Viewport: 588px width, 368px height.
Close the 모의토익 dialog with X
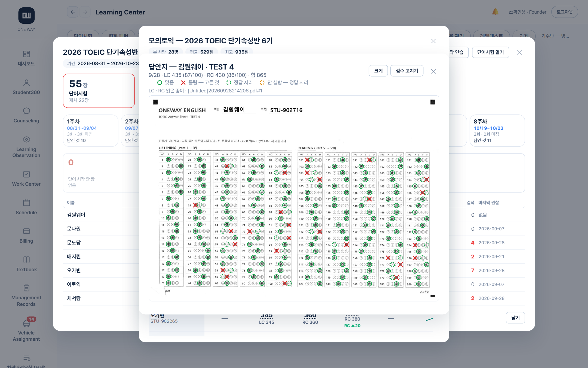click(x=434, y=41)
